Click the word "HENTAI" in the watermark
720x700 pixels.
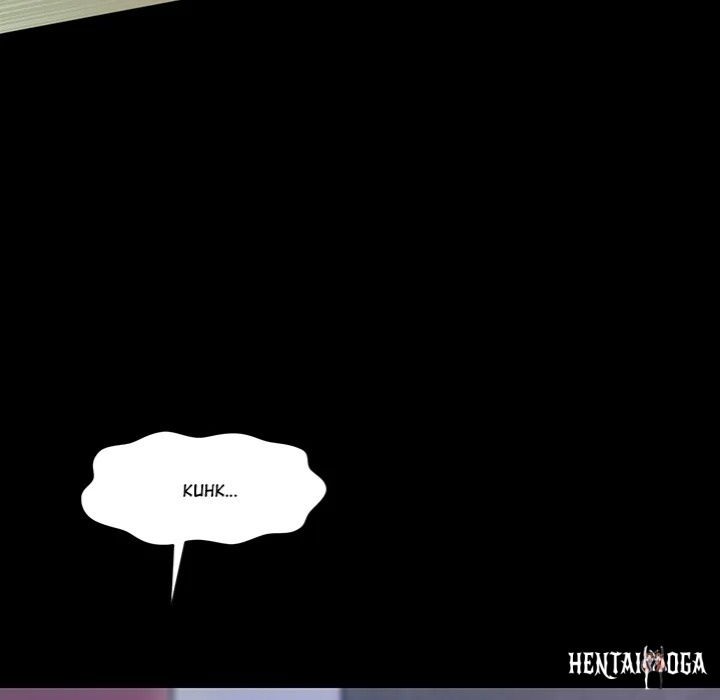coord(603,664)
